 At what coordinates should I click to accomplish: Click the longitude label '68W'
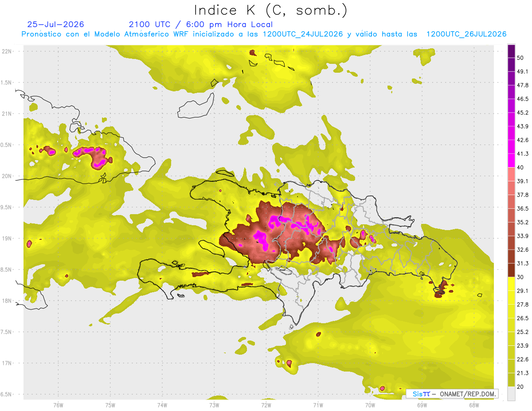click(x=473, y=405)
